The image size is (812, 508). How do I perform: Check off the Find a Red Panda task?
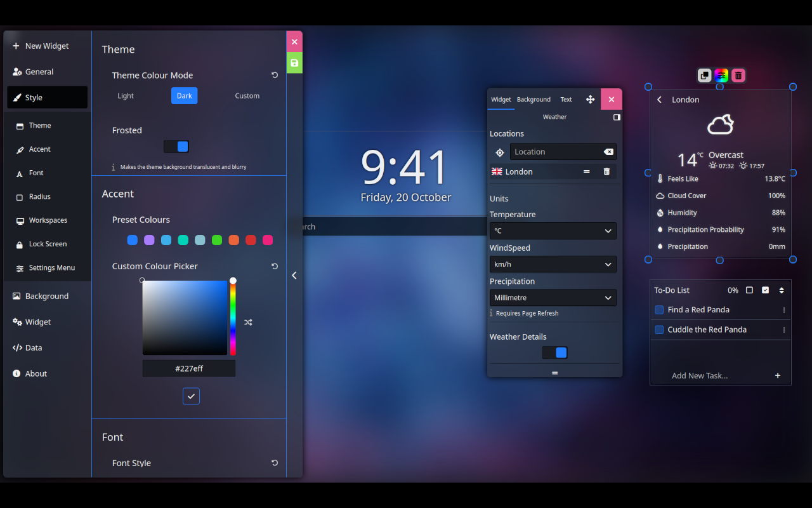(659, 309)
